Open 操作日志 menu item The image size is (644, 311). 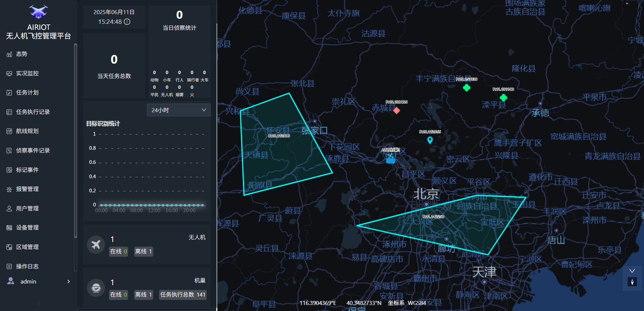[28, 266]
